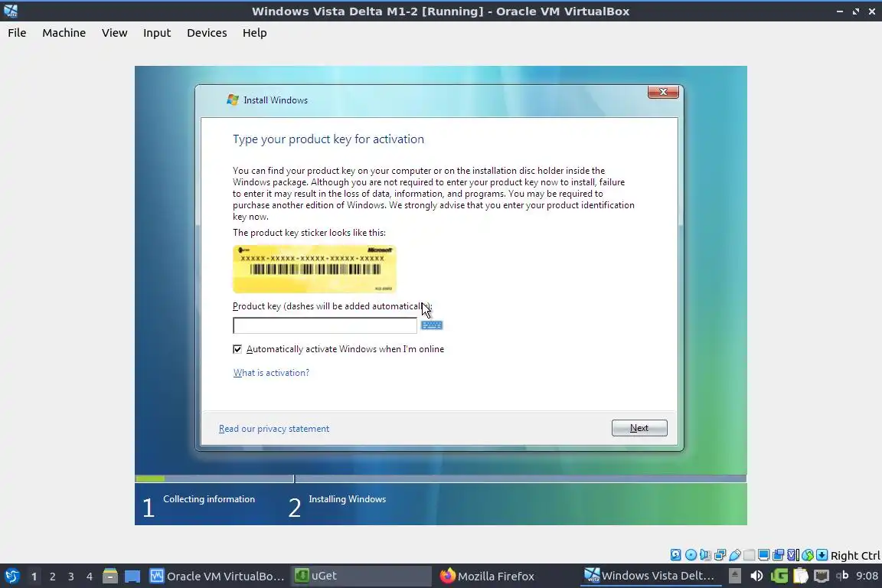
Task: Open the Help menu
Action: (x=255, y=33)
